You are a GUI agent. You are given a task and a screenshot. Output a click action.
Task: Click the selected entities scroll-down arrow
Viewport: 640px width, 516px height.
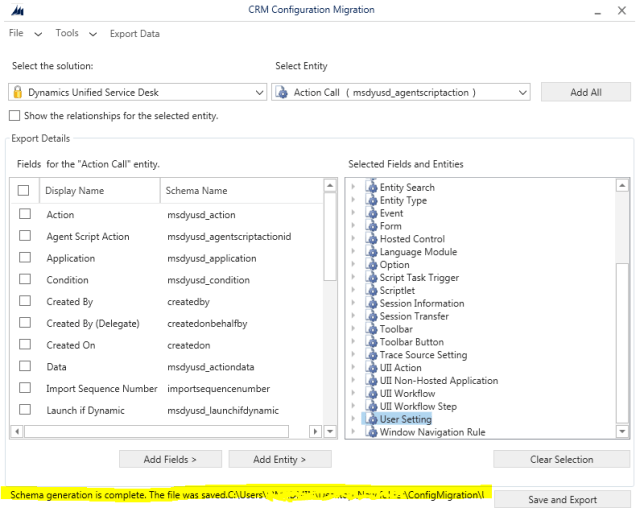622,431
